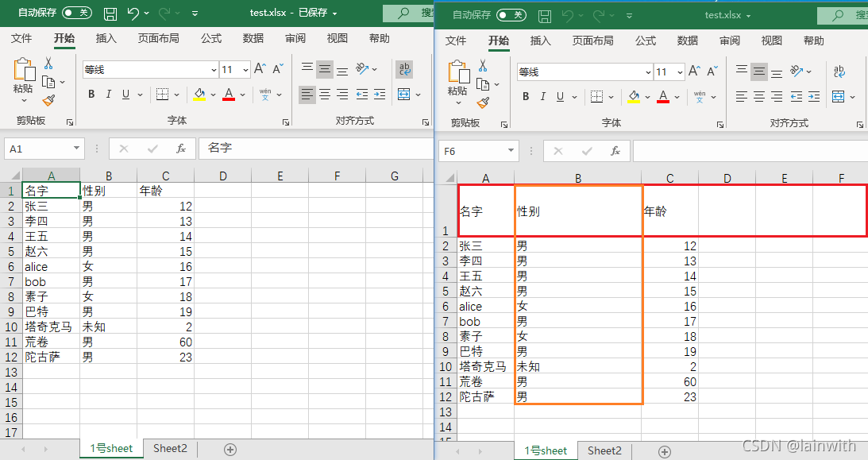Image resolution: width=868 pixels, height=460 pixels.
Task: Click Merge and Center icon in left window
Action: click(404, 95)
